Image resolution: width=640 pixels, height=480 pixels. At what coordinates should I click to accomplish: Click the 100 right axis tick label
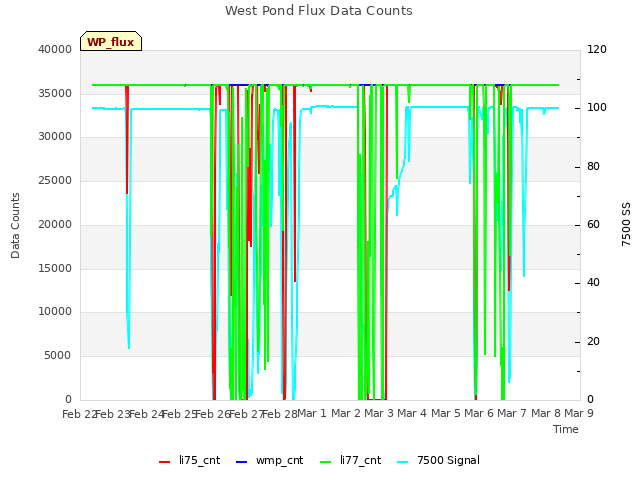597,108
